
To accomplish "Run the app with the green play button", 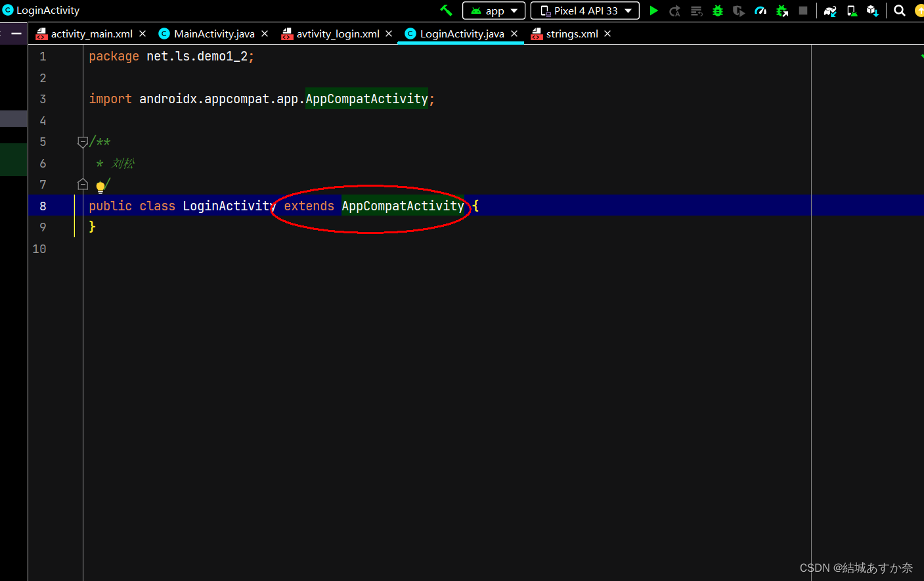I will [x=653, y=11].
